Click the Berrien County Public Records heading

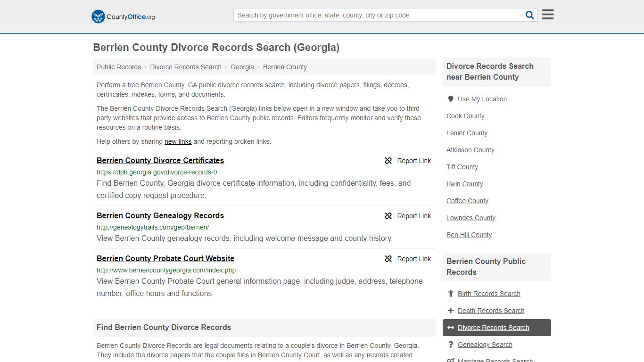pos(486,267)
